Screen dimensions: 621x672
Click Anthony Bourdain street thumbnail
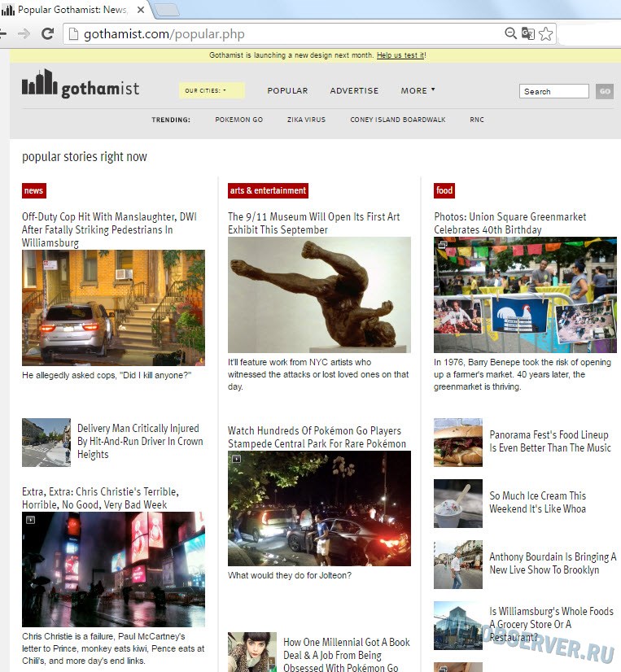[458, 565]
